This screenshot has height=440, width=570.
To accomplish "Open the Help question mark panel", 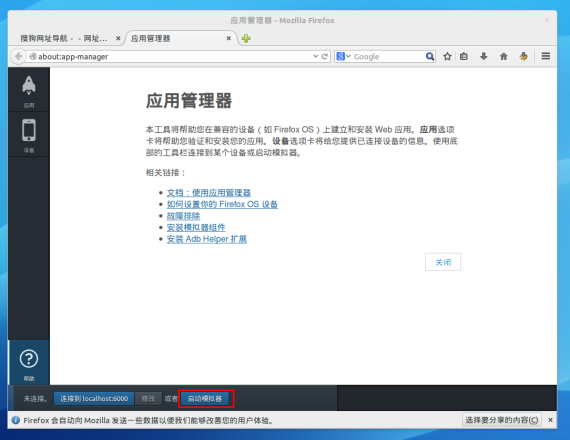I will coord(29,363).
